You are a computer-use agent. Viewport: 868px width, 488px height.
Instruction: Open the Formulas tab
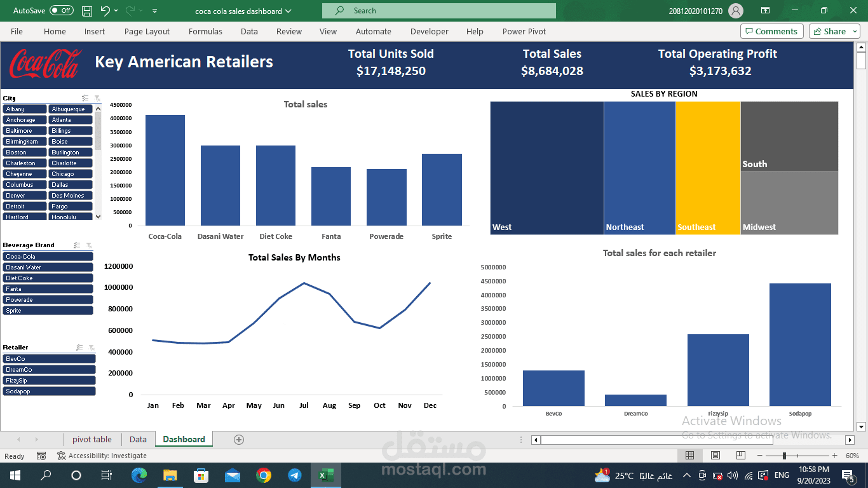(205, 31)
